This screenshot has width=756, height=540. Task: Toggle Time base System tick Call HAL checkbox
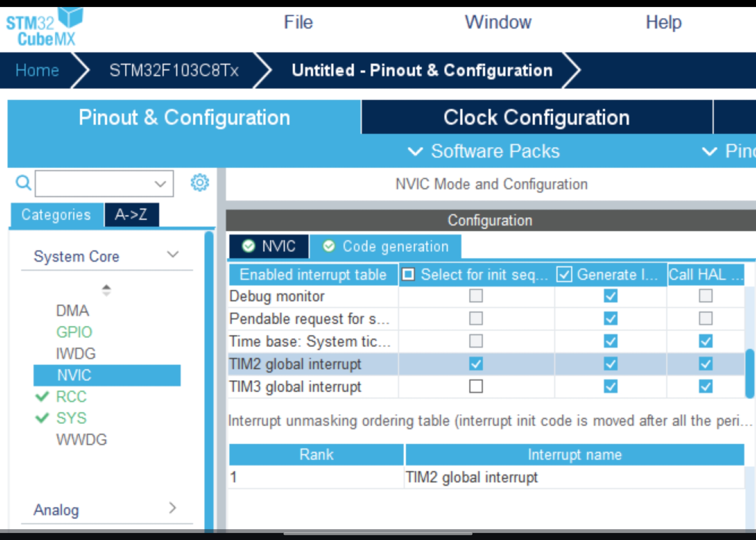pos(706,341)
